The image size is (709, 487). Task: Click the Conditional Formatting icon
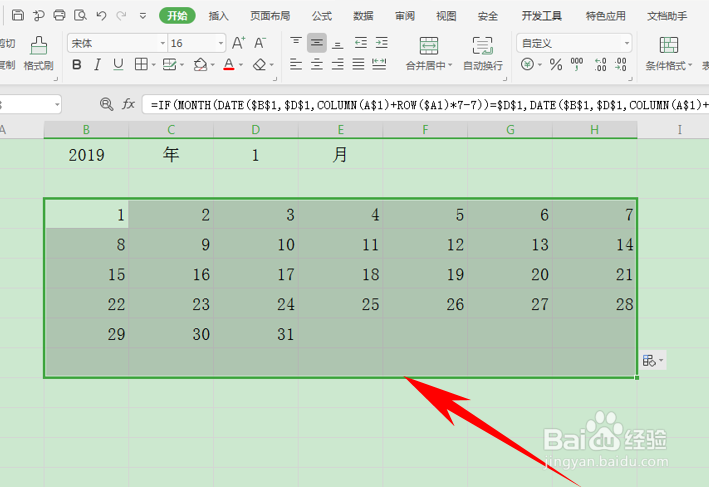tap(668, 45)
